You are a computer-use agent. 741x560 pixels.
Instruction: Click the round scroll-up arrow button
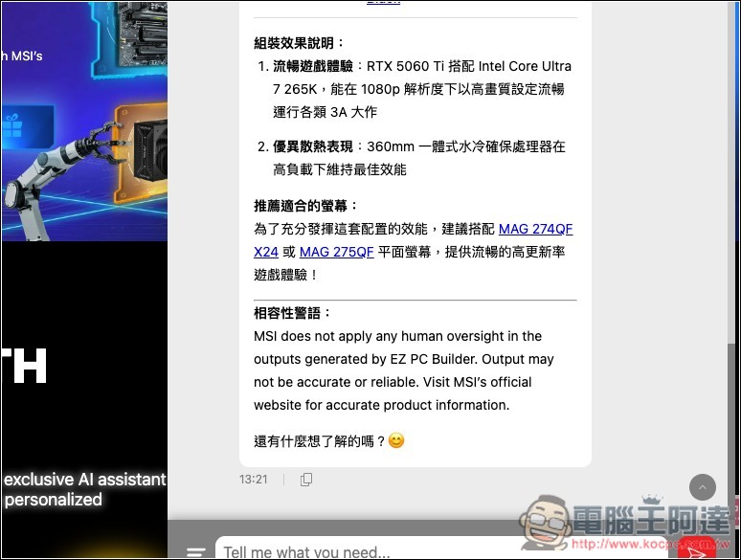(x=703, y=487)
